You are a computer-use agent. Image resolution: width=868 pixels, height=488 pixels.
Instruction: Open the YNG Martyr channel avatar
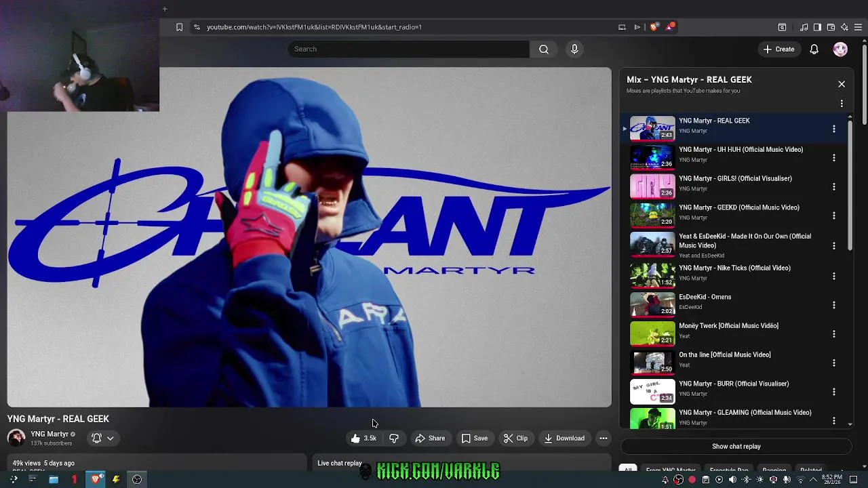[x=16, y=438]
